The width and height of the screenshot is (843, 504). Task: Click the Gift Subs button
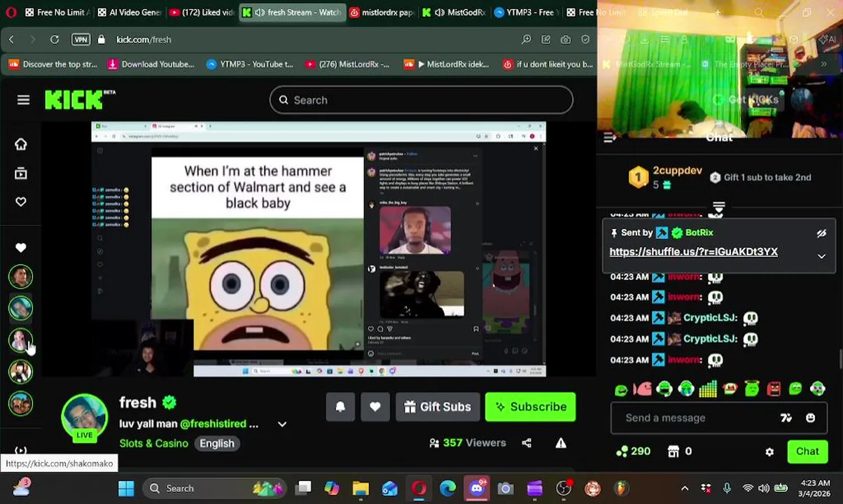(x=438, y=407)
